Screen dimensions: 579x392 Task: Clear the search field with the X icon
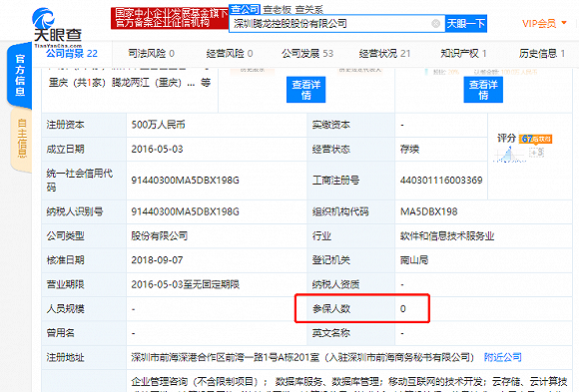pyautogui.click(x=435, y=24)
